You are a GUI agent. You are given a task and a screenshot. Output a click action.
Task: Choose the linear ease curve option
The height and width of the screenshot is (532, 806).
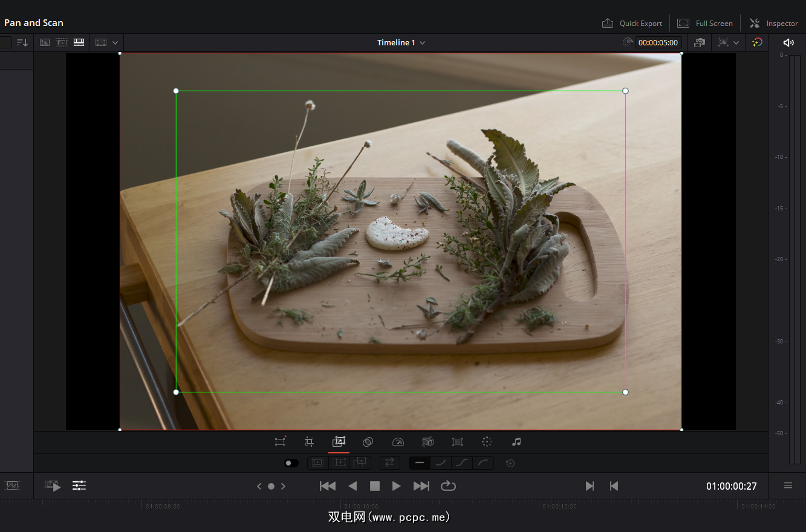(420, 463)
